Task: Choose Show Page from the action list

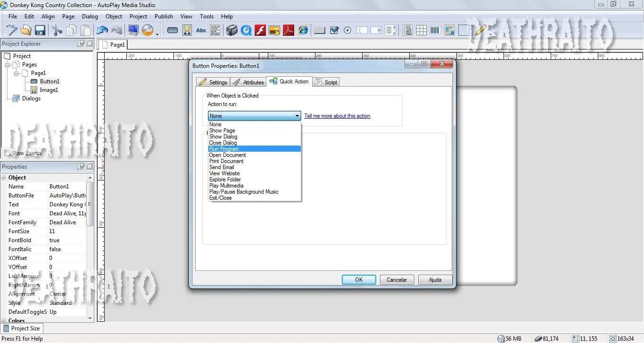Action: click(255, 131)
